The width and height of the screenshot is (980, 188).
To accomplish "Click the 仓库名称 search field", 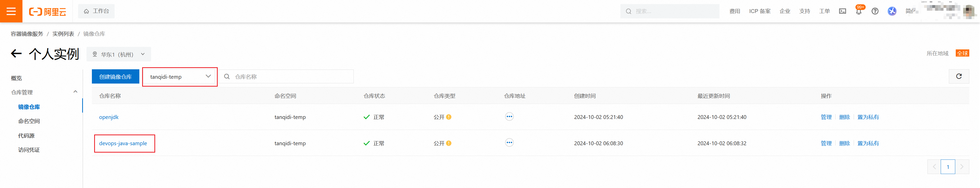I will (286, 77).
